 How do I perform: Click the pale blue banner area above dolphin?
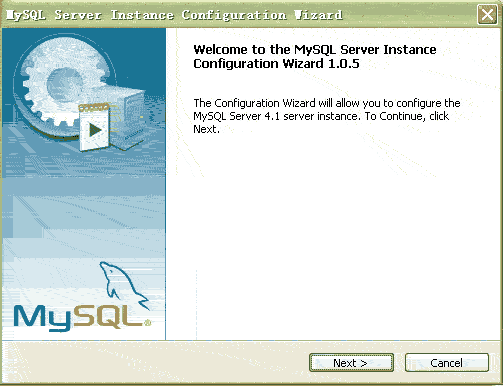[83, 217]
